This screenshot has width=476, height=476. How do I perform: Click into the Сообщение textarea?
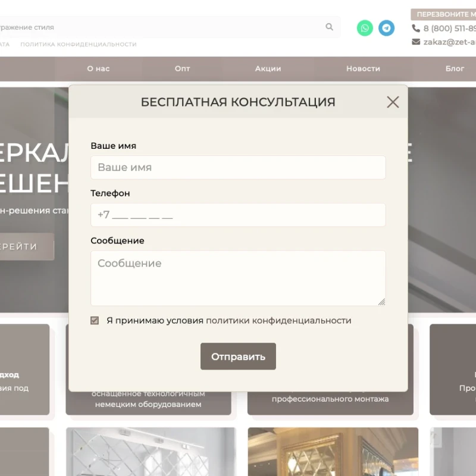[x=238, y=278]
